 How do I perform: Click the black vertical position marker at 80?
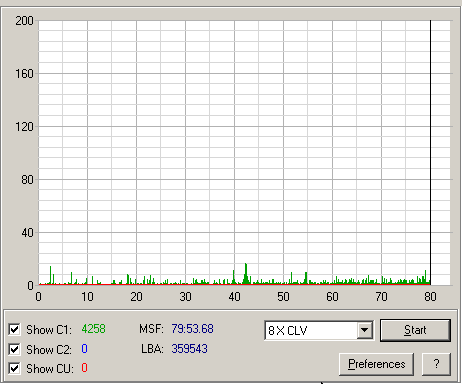(x=430, y=152)
